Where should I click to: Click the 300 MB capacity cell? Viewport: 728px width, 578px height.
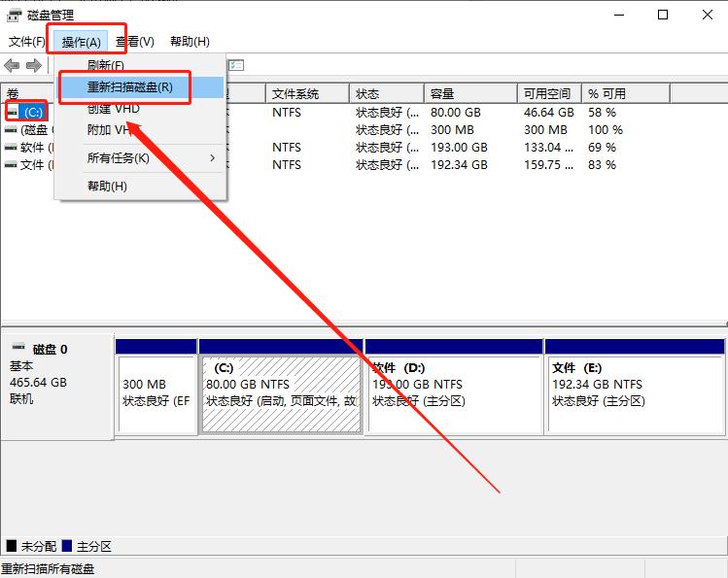tap(452, 130)
